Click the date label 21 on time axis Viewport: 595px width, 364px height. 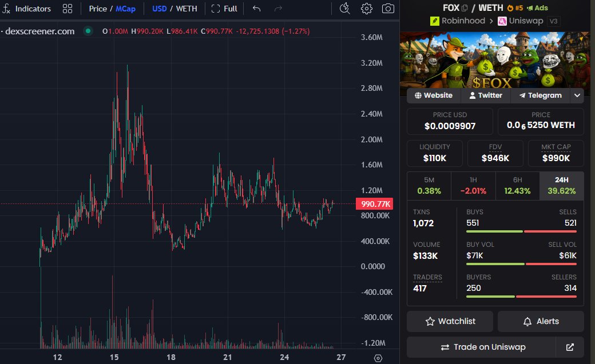click(227, 357)
